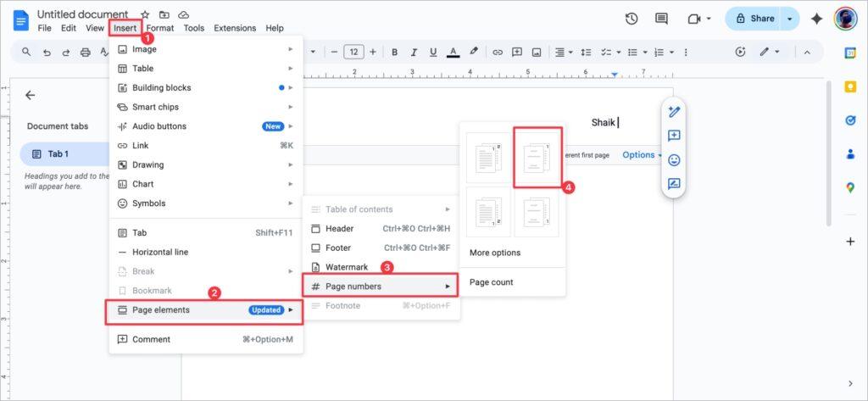Open Gemini sparkle icon
Image resolution: width=868 pixels, height=401 pixels.
[816, 19]
